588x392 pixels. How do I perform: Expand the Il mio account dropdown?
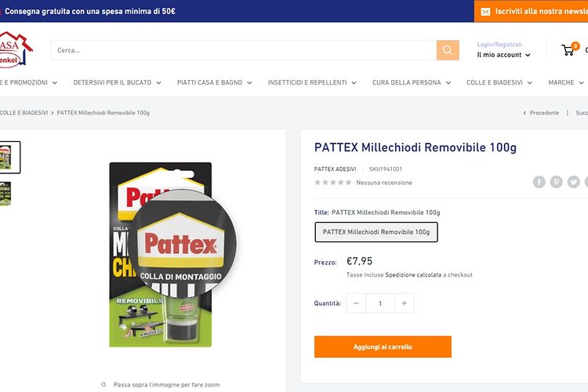tap(503, 55)
